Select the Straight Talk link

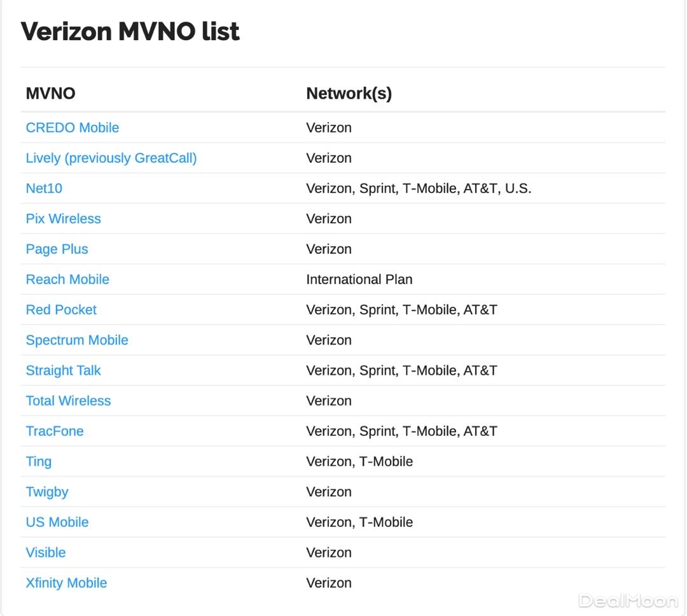click(x=63, y=370)
